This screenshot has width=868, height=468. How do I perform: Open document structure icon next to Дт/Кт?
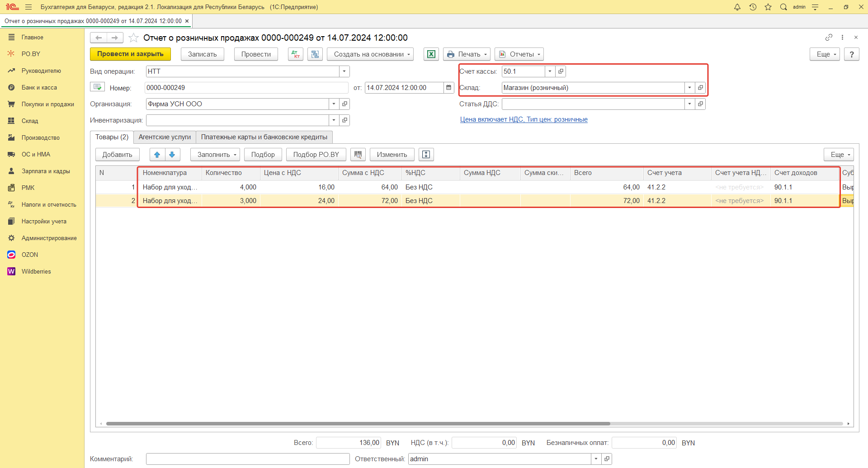pyautogui.click(x=315, y=54)
